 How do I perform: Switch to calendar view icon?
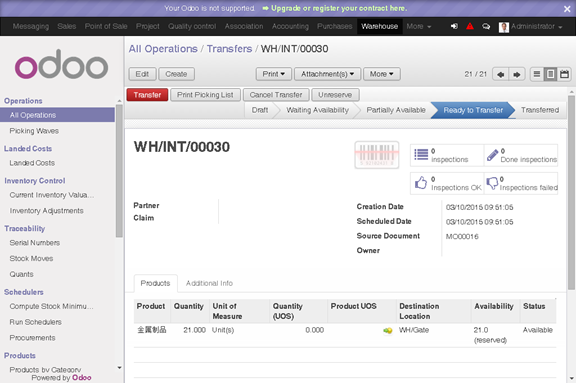pyautogui.click(x=564, y=74)
